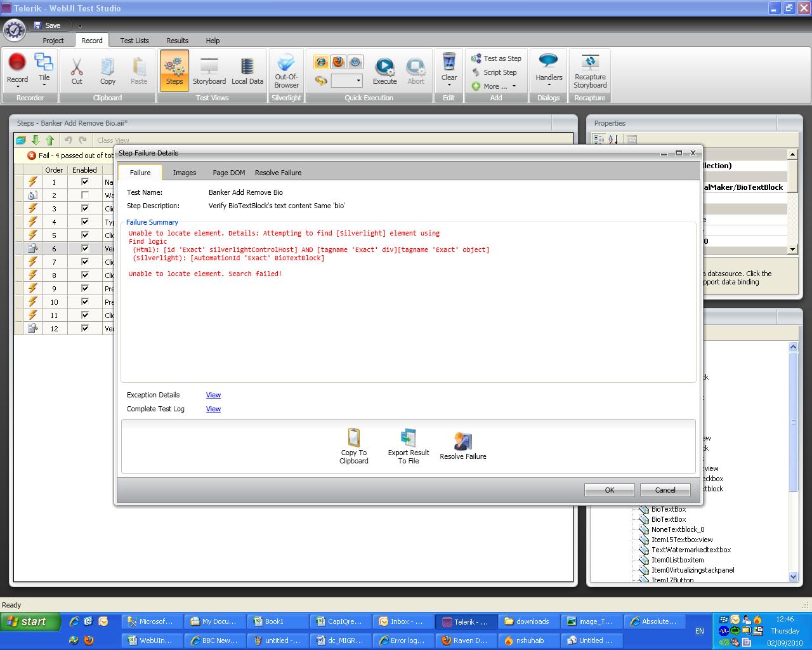Cancel the Step Failure Details dialog
The width and height of the screenshot is (812, 650).
click(665, 490)
